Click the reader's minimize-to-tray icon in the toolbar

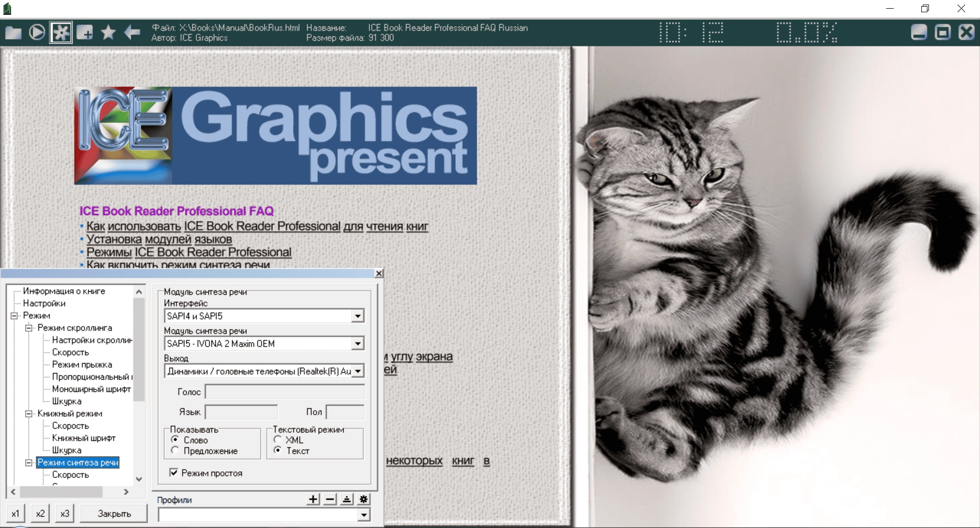(x=919, y=33)
